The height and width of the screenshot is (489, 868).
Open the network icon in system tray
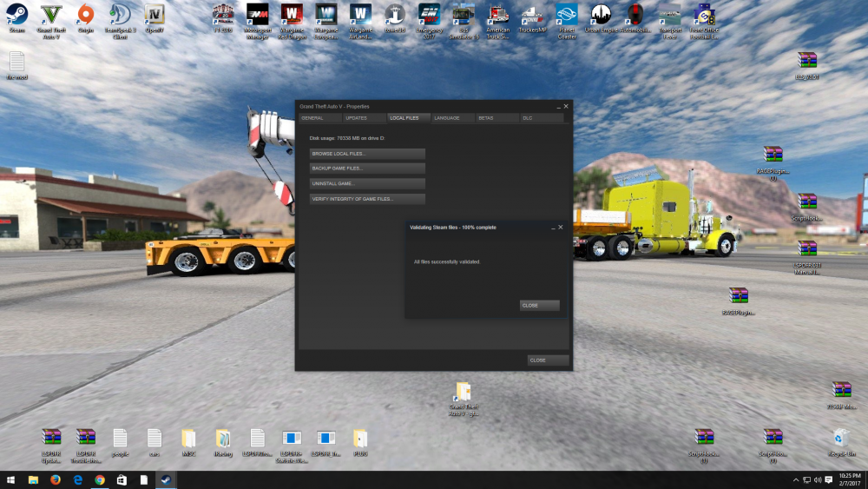coord(807,480)
